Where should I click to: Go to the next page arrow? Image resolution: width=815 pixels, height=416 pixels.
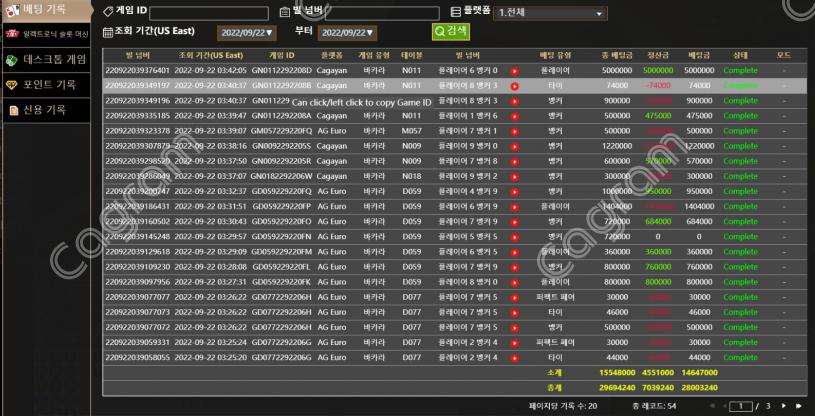784,407
